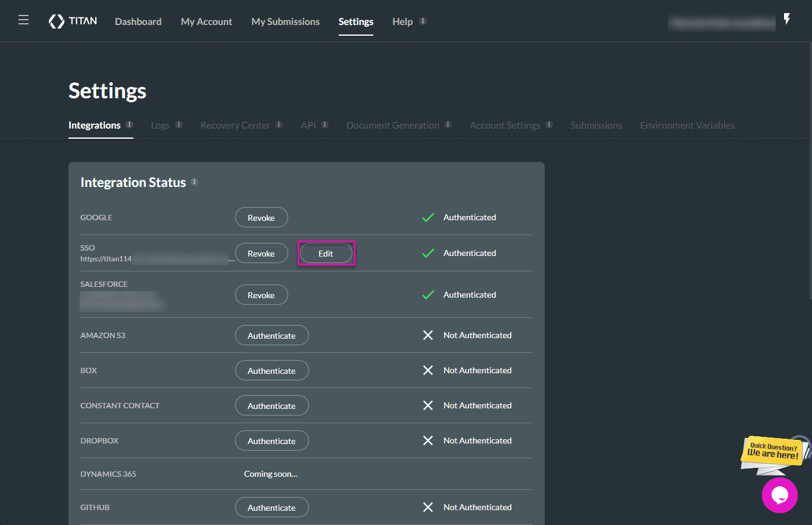Click the X icon beside Amazon S3 status
Screen dimensions: 812x525
coord(428,335)
